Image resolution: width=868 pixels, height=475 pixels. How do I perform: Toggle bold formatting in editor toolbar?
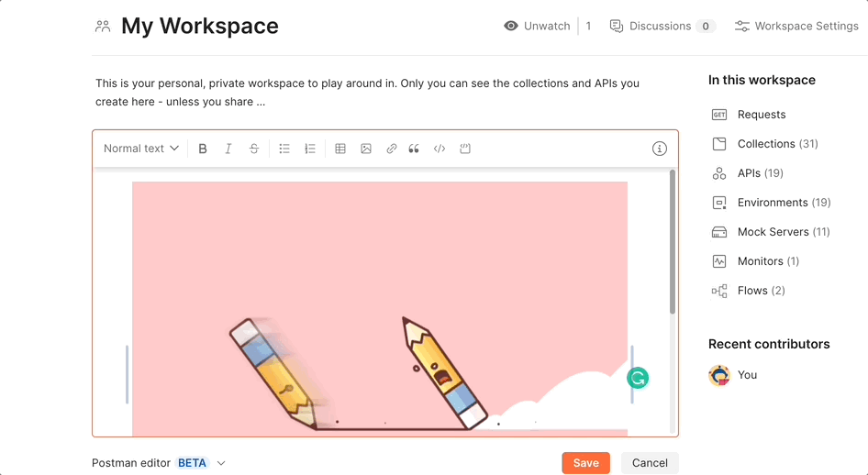[x=203, y=149]
